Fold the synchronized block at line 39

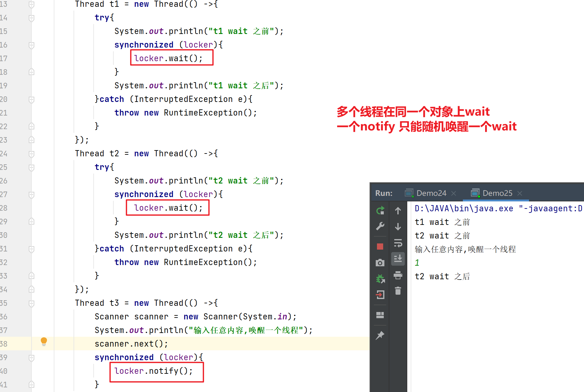[x=32, y=358]
